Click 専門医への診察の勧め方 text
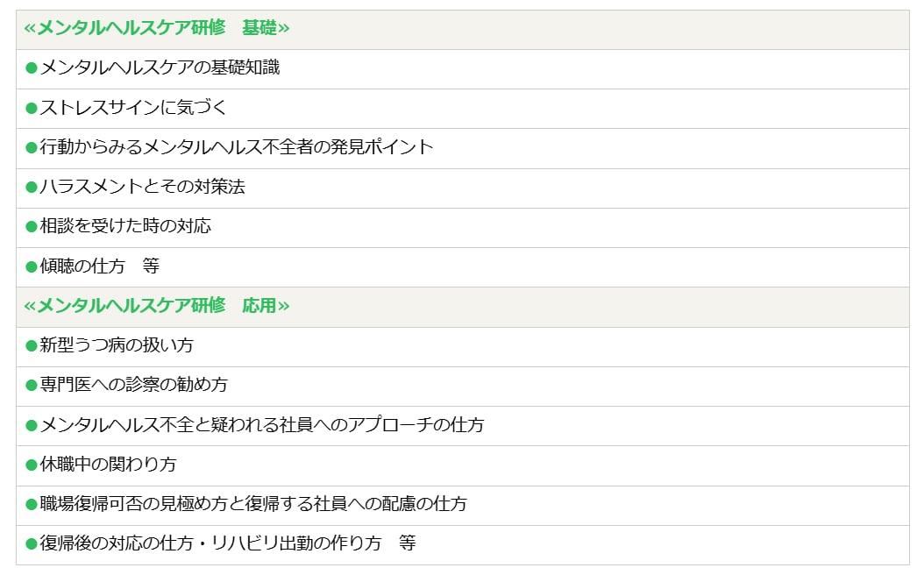Image resolution: width=924 pixels, height=575 pixels. pos(133,385)
